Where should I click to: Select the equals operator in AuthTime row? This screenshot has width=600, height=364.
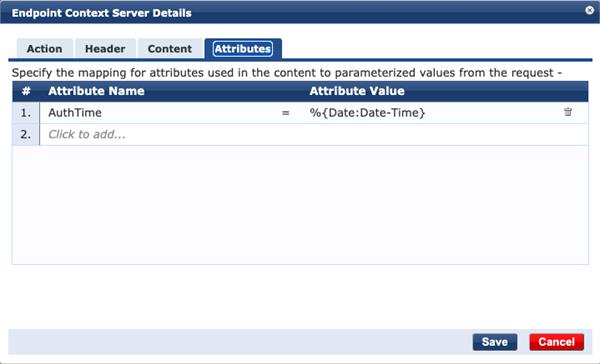click(x=286, y=113)
